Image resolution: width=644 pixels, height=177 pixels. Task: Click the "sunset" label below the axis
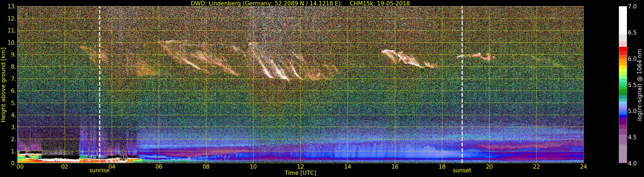(x=462, y=171)
